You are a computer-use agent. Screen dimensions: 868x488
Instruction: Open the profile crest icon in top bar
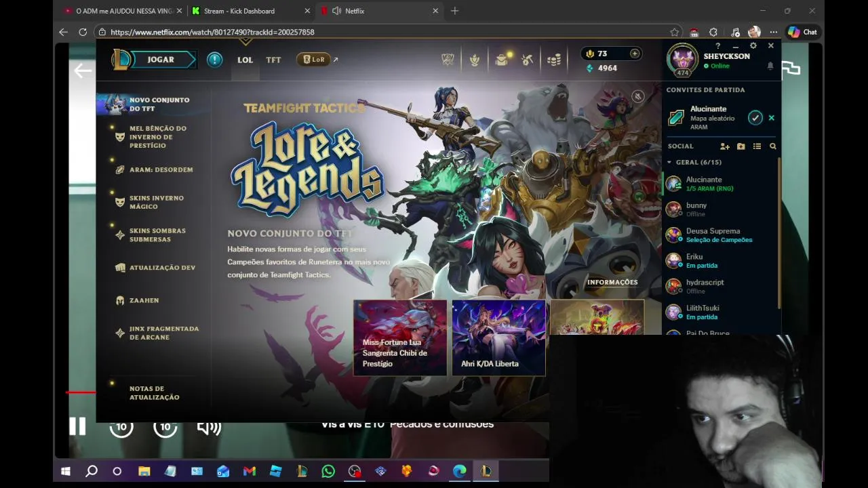click(x=475, y=60)
